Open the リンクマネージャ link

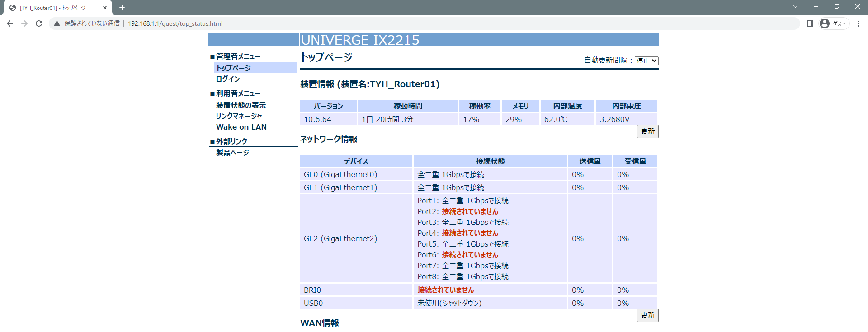239,116
